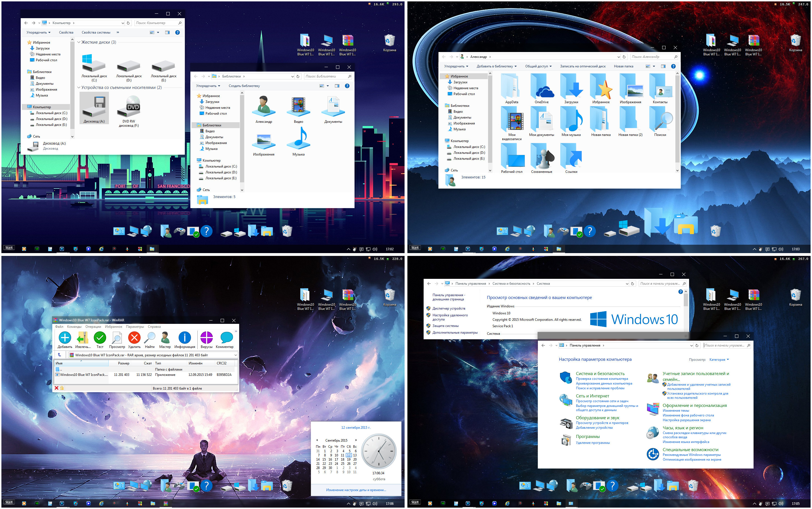Collapse Устройства со съемными носителями group

tap(79, 88)
